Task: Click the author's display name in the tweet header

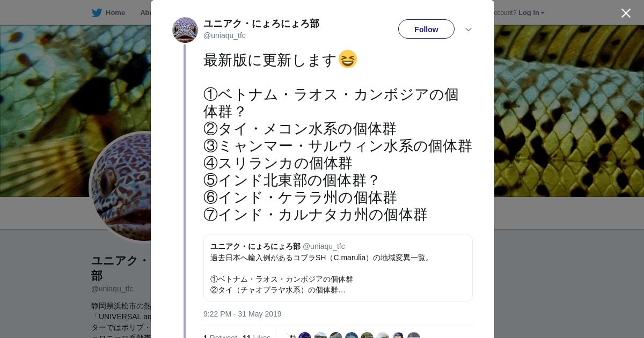Action: point(261,24)
